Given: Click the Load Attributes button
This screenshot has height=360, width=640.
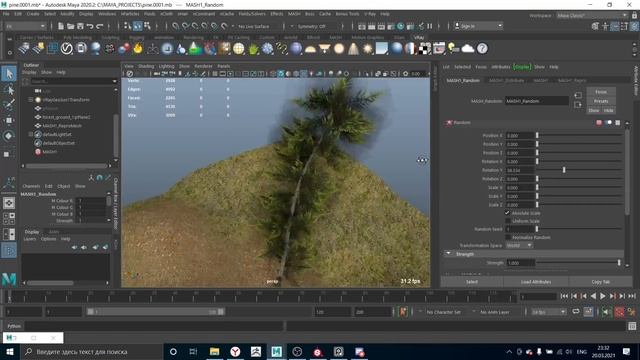Looking at the screenshot, I should click(536, 282).
